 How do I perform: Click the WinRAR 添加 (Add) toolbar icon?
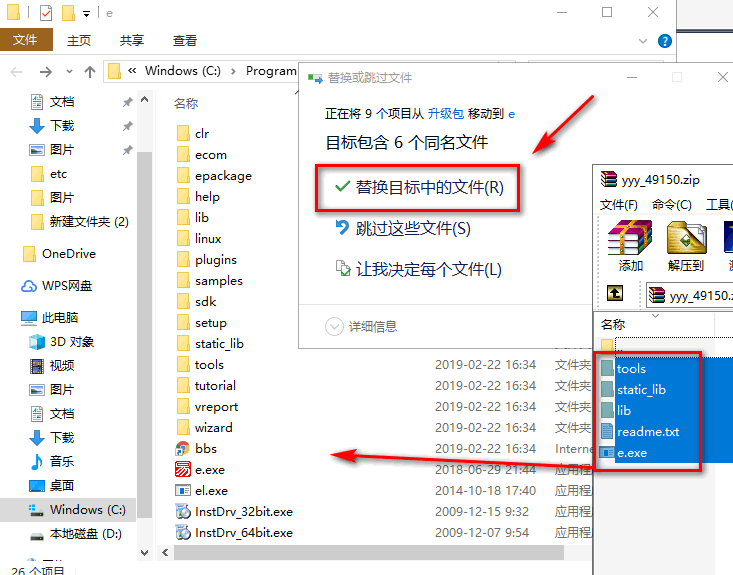630,245
